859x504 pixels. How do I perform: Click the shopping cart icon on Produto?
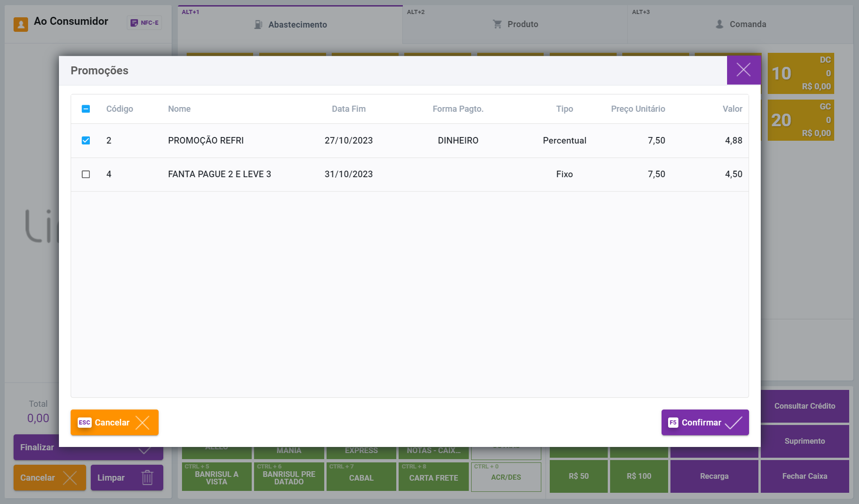pos(497,24)
